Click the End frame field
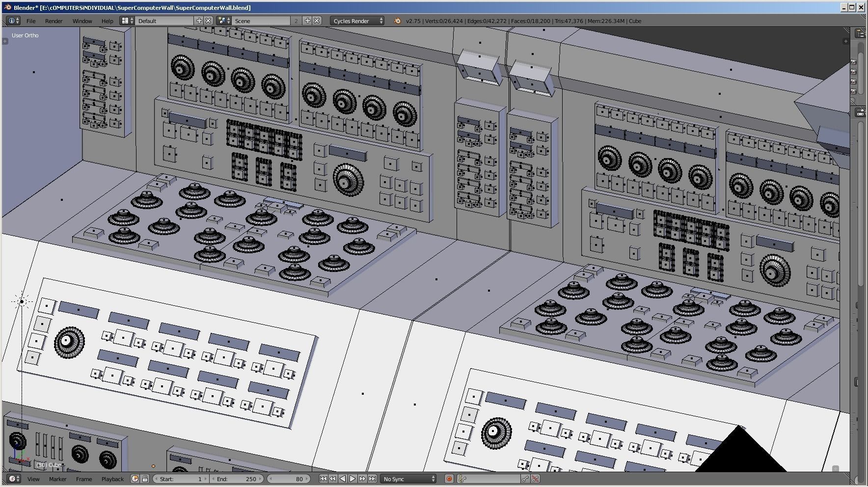The width and height of the screenshot is (868, 487). click(x=237, y=479)
